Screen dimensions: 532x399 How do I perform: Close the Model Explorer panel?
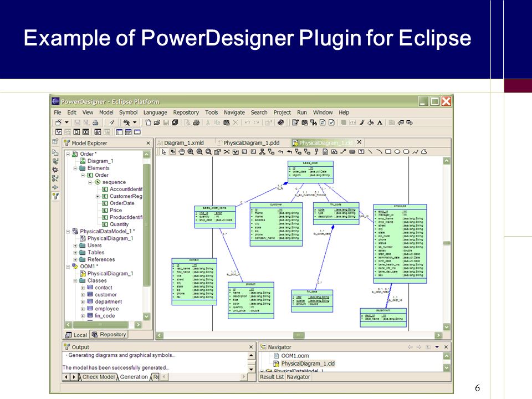(148, 143)
